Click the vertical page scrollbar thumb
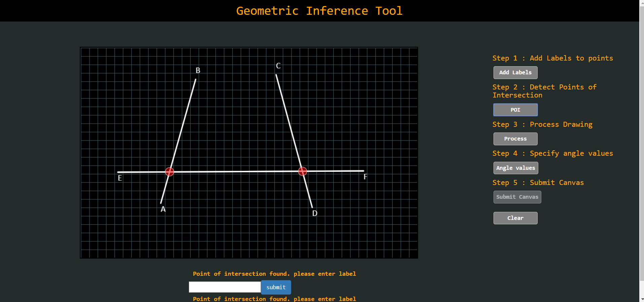The height and width of the screenshot is (302, 644). 642,143
